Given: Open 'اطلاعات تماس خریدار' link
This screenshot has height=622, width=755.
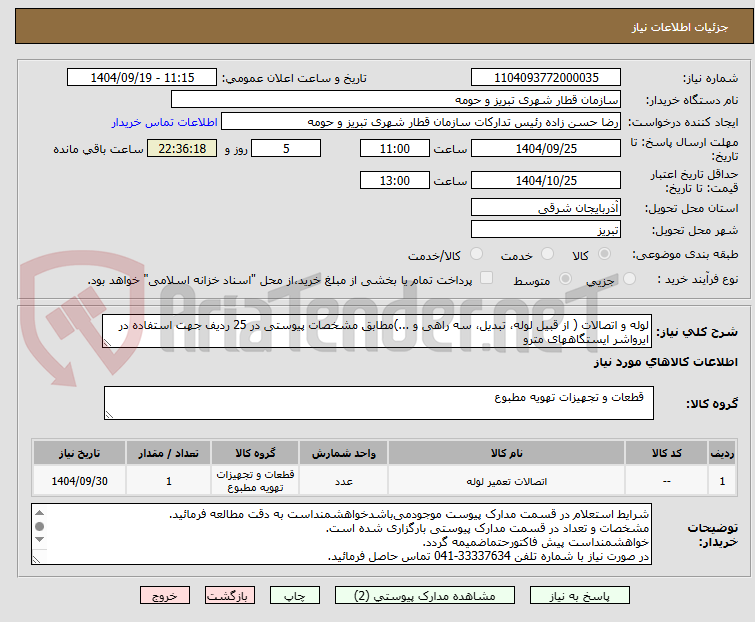Looking at the screenshot, I should coord(165,122).
